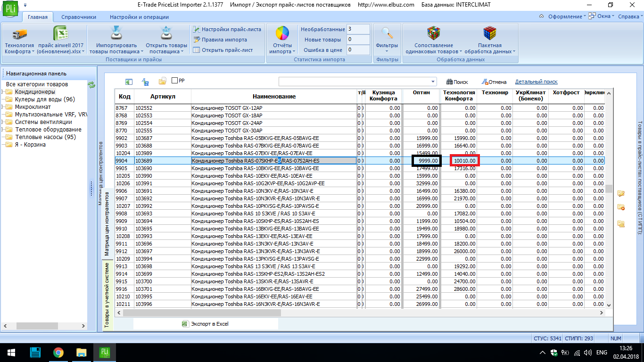Click the Правила импорта button label
This screenshot has height=362, width=644.
(224, 40)
